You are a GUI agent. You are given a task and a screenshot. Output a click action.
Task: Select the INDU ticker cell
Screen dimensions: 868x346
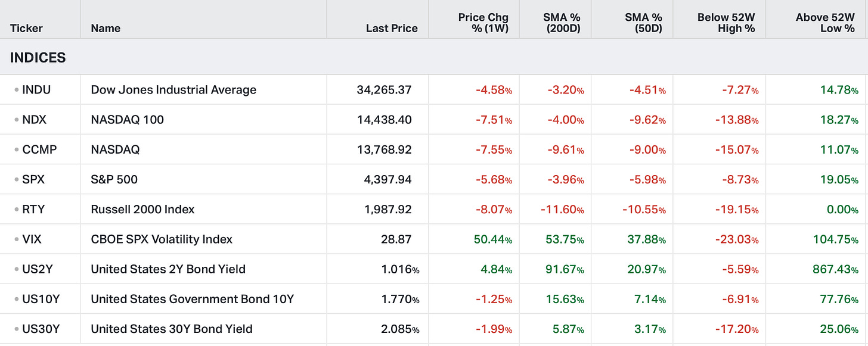coord(36,90)
